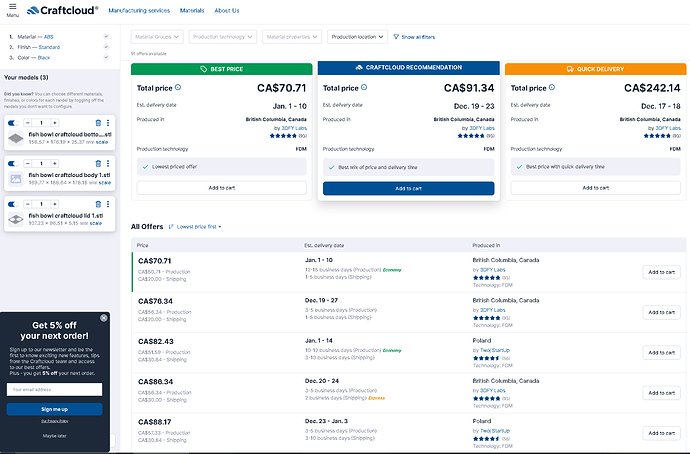The height and width of the screenshot is (454, 690).
Task: Click lid 1.stl model thumbnail
Action: click(x=16, y=220)
